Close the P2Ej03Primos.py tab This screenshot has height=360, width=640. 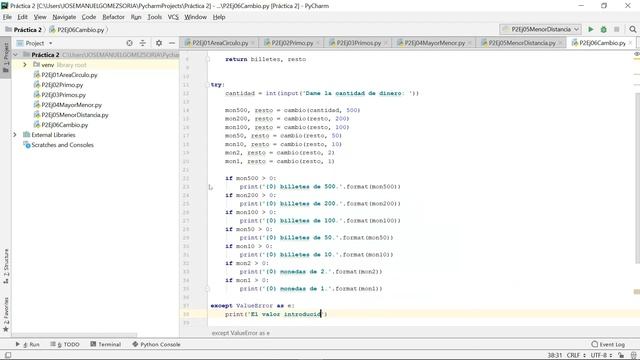pyautogui.click(x=386, y=43)
